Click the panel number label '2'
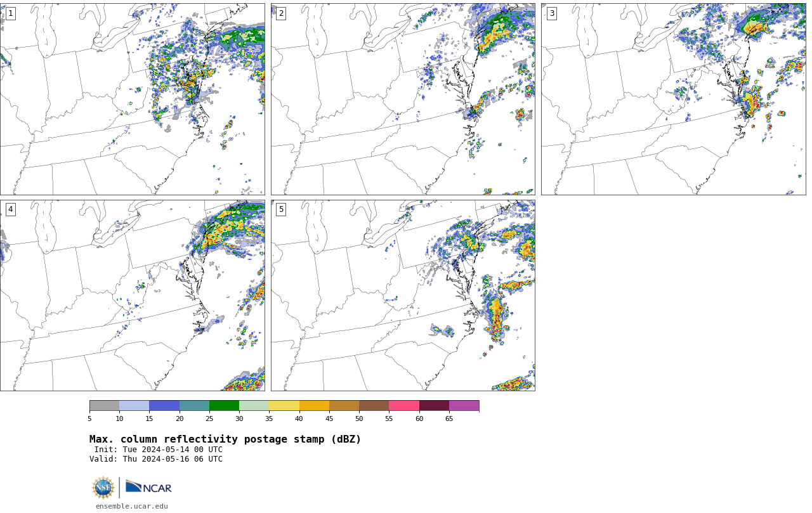 (281, 13)
